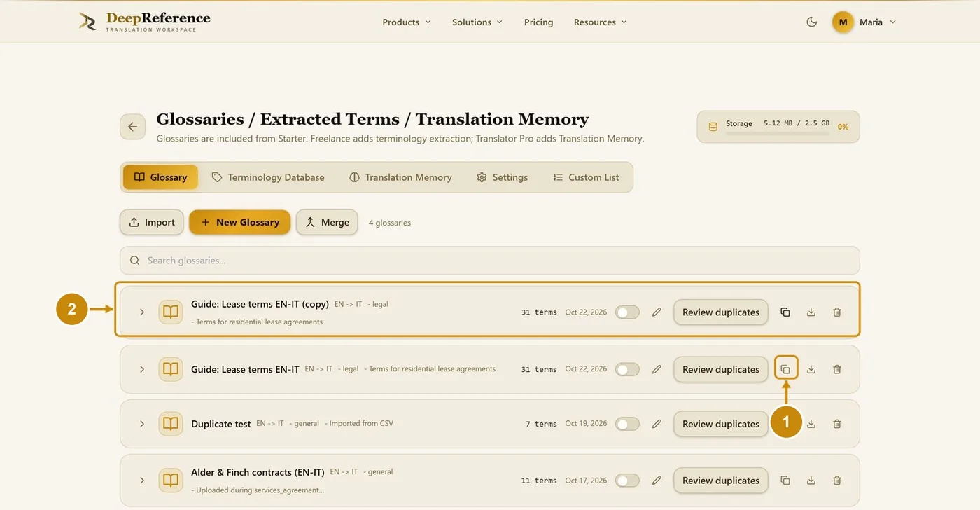This screenshot has width=980, height=510.
Task: Download the Guide: Lease terms EN-IT (copy) glossary
Action: (x=811, y=312)
